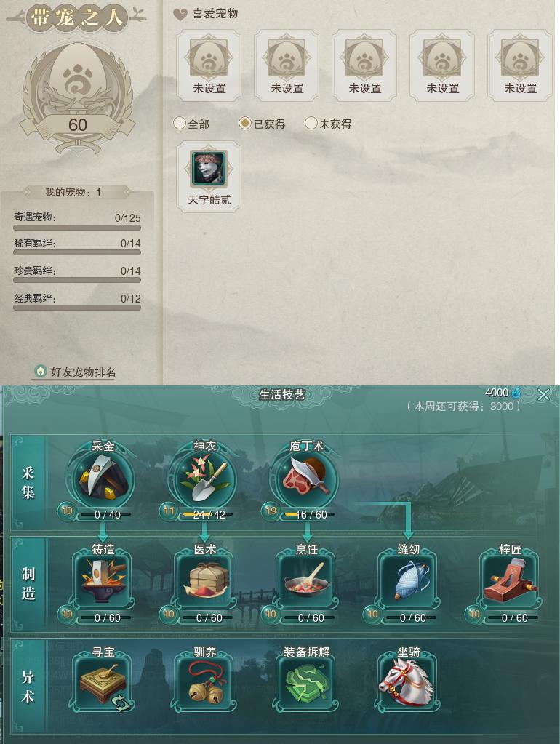560x744 pixels.
Task: Select the 烹饪 cooking craft icon
Action: click(x=307, y=581)
